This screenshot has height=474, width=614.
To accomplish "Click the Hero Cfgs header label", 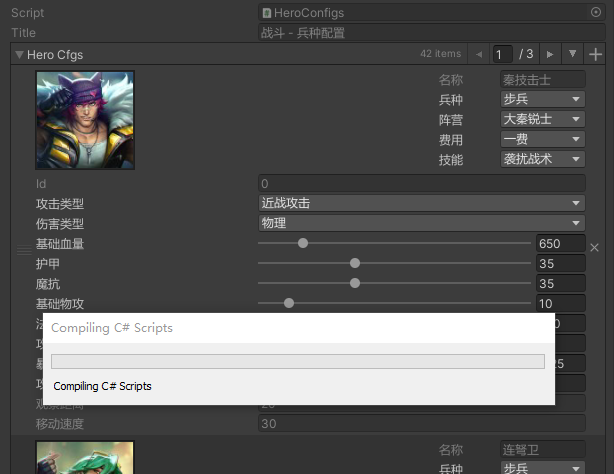I will [55, 54].
